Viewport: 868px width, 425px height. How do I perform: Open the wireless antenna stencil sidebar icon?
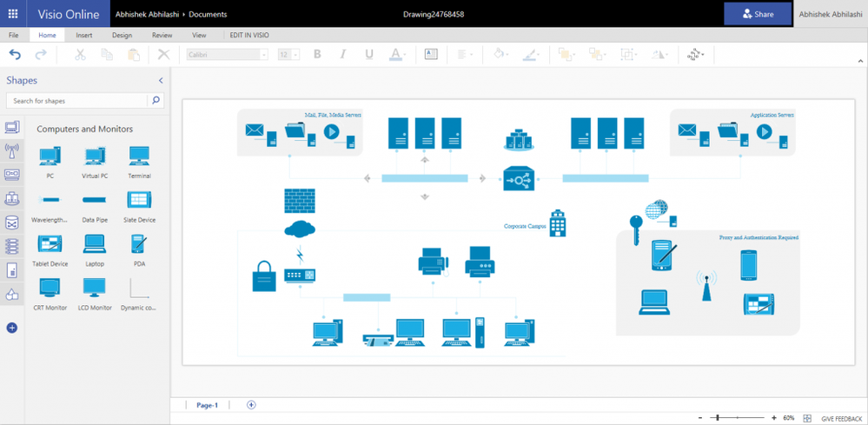coord(12,150)
